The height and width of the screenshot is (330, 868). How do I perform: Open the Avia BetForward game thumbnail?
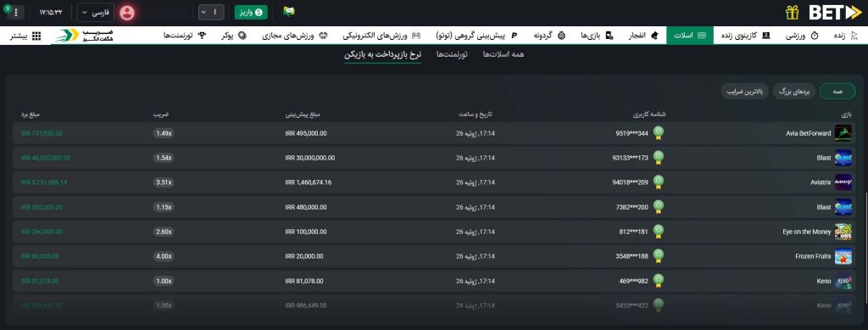click(x=843, y=133)
